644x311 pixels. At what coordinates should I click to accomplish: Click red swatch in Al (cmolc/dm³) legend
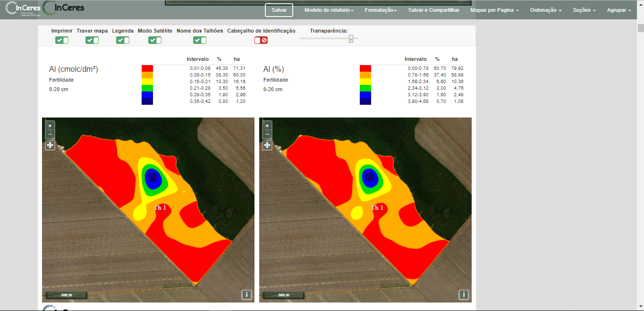point(147,68)
